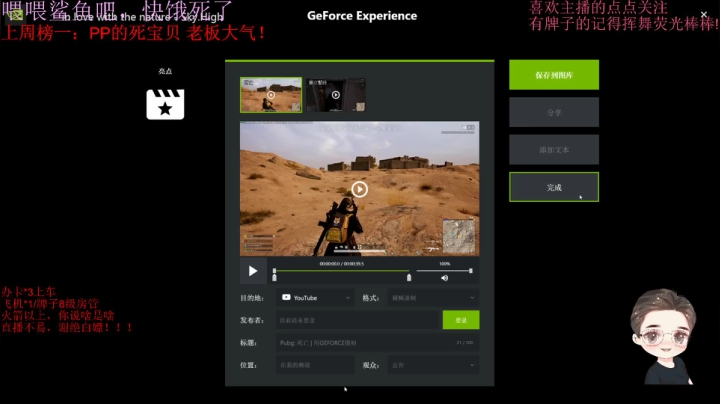Image resolution: width=720 pixels, height=404 pixels.
Task: Click the YouTube logo icon in the destination field
Action: 286,297
